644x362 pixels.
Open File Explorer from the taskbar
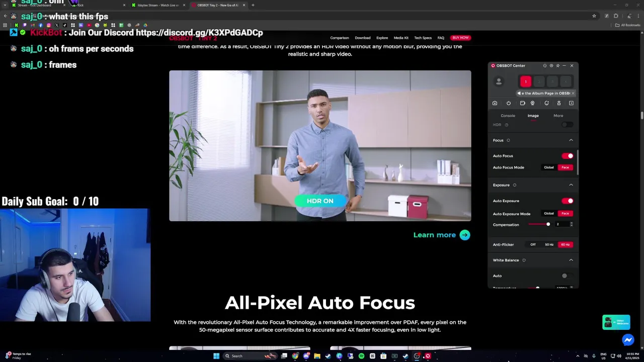[317, 356]
